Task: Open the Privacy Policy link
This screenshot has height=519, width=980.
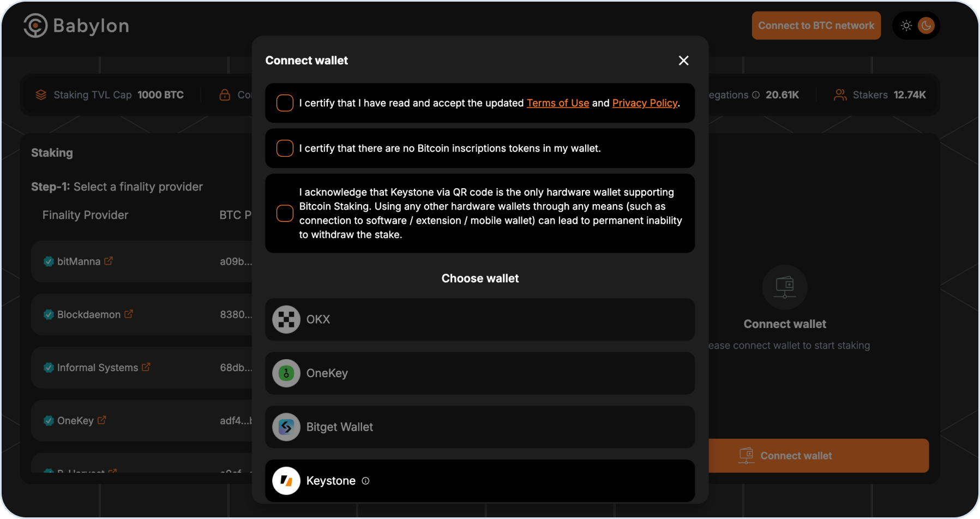Action: pos(645,103)
